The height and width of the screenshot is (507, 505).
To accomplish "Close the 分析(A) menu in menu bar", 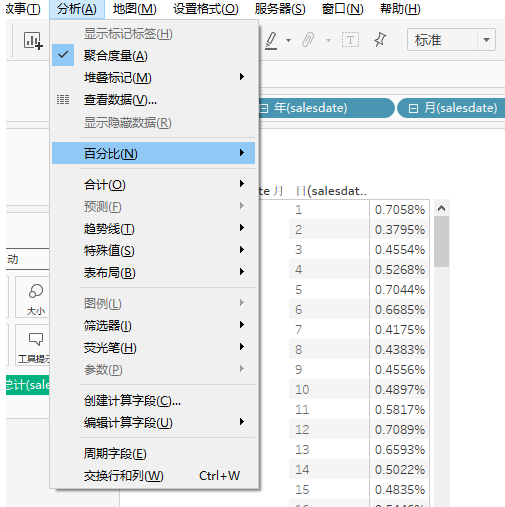I will click(77, 9).
